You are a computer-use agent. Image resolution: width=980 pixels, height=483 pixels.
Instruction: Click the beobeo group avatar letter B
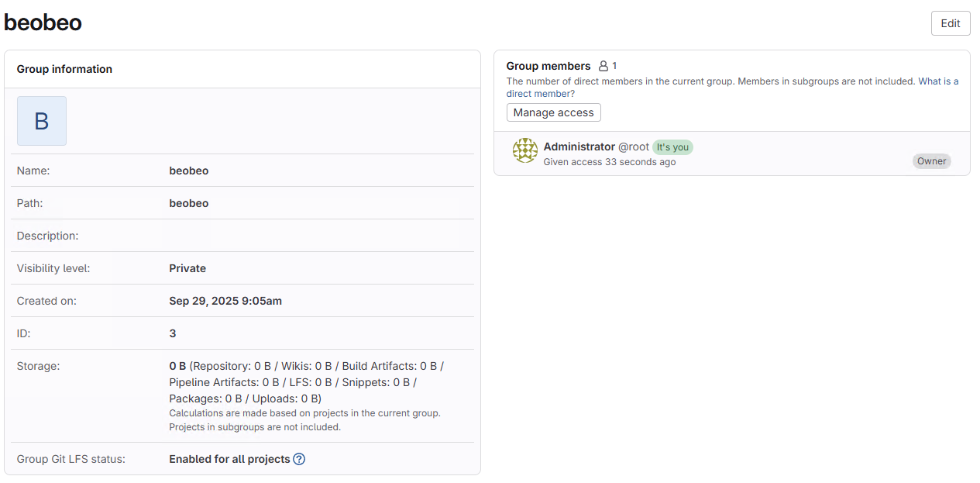[x=42, y=121]
